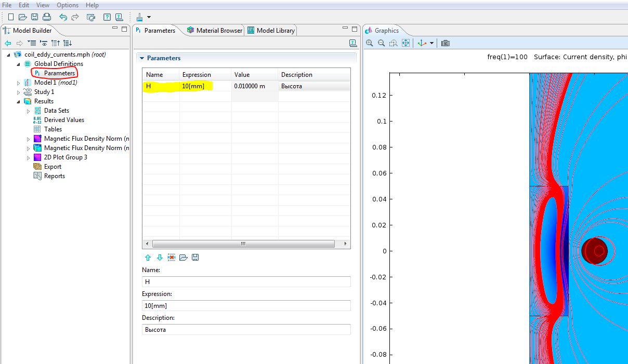
Task: Load parameters from file folder icon
Action: pyautogui.click(x=184, y=258)
